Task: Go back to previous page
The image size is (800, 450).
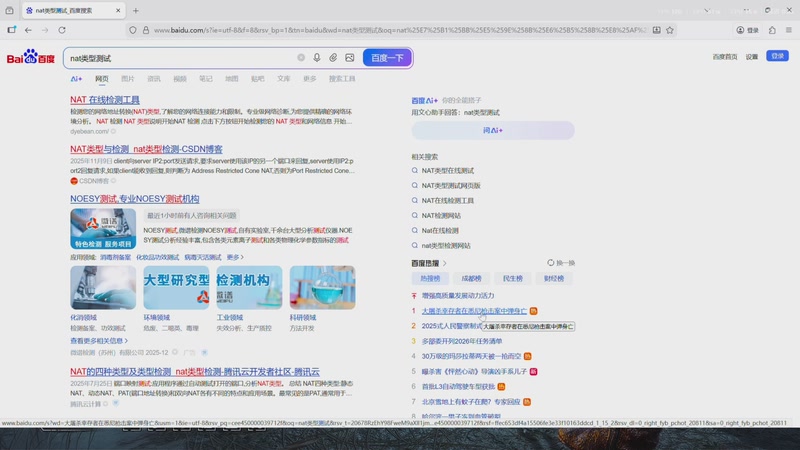Action: coord(28,30)
